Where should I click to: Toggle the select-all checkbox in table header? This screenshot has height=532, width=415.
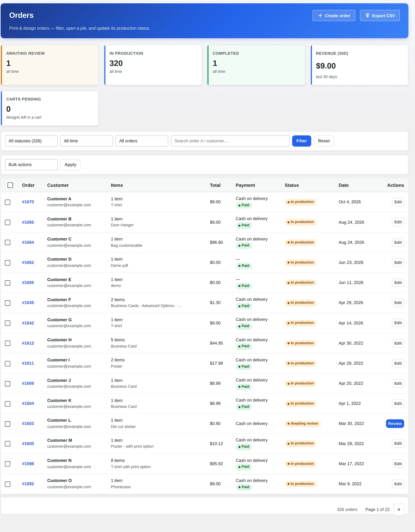[10, 185]
